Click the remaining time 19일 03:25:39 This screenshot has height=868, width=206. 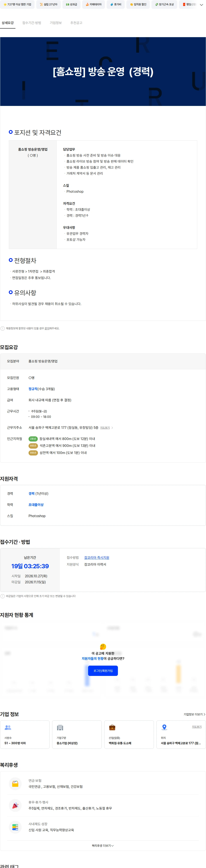pos(30,566)
